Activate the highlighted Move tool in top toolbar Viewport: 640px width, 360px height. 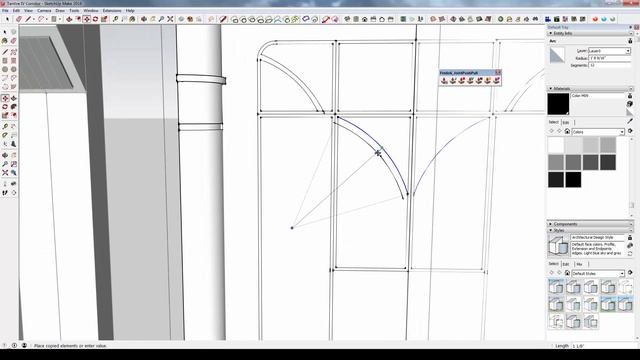[x=87, y=19]
